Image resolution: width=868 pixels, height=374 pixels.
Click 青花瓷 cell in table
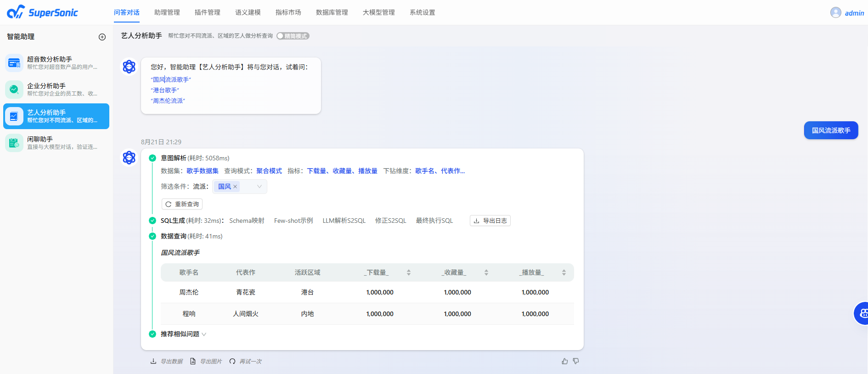[246, 292]
